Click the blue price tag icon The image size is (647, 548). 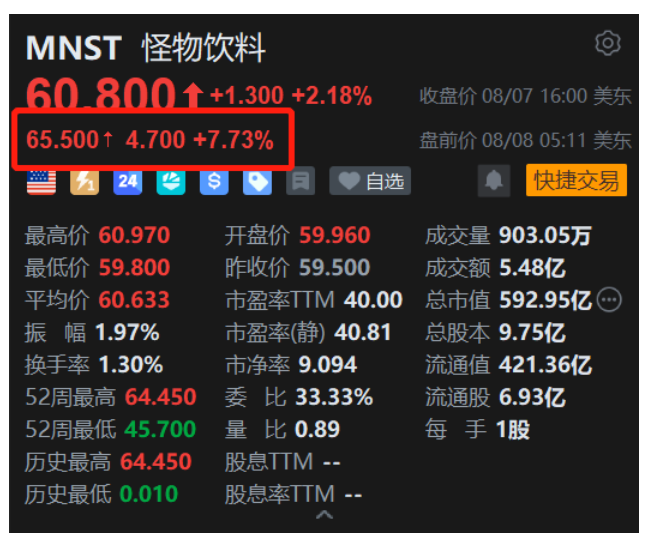pyautogui.click(x=257, y=182)
